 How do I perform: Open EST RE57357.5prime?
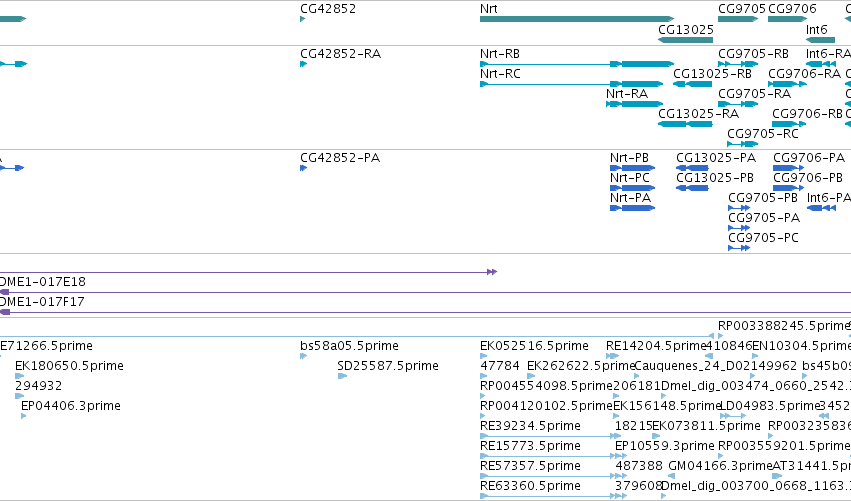point(530,467)
